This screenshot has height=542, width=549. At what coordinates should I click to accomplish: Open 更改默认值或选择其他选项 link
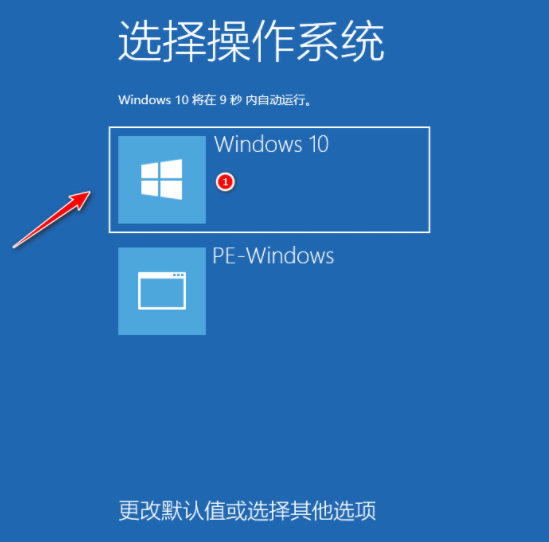pos(247,511)
